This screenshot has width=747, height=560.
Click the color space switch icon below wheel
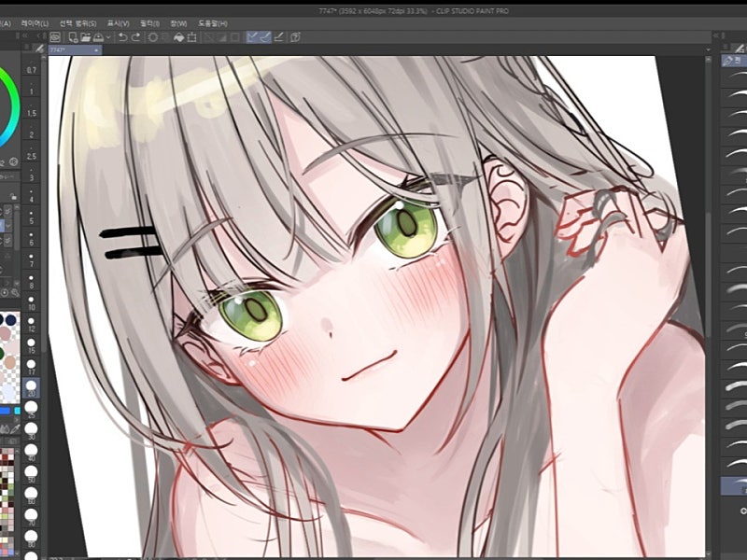tap(13, 161)
